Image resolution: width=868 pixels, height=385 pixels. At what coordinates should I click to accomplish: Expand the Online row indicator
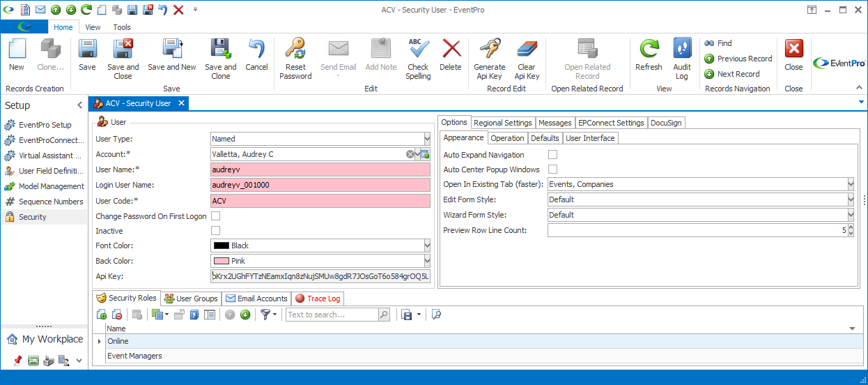(99, 341)
